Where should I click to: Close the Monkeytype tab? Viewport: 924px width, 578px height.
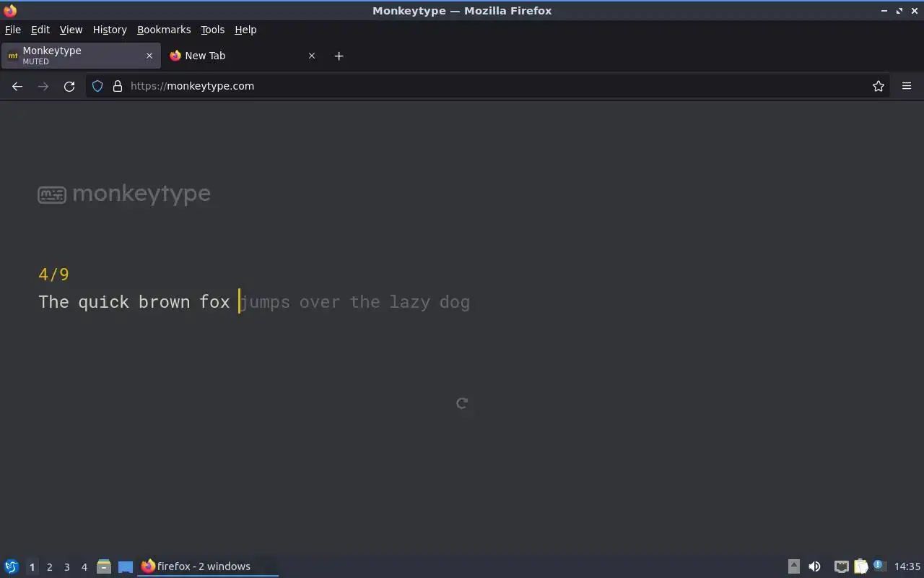coord(149,56)
